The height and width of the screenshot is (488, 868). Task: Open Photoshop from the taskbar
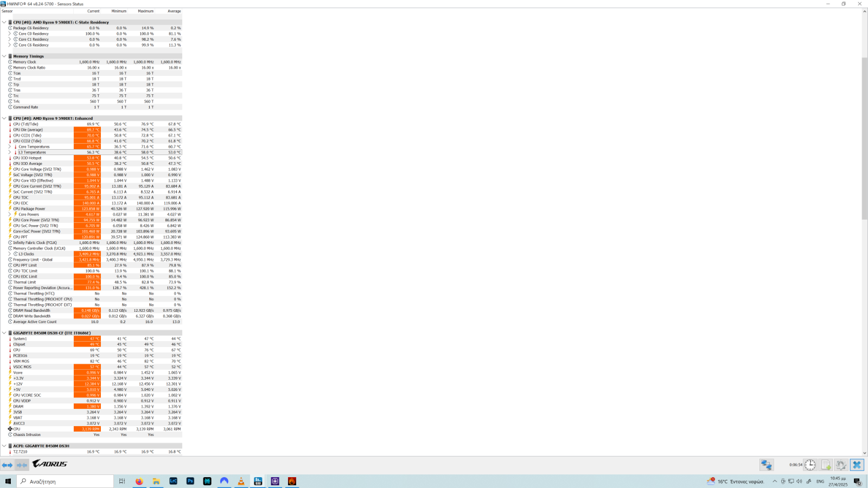[x=190, y=481]
